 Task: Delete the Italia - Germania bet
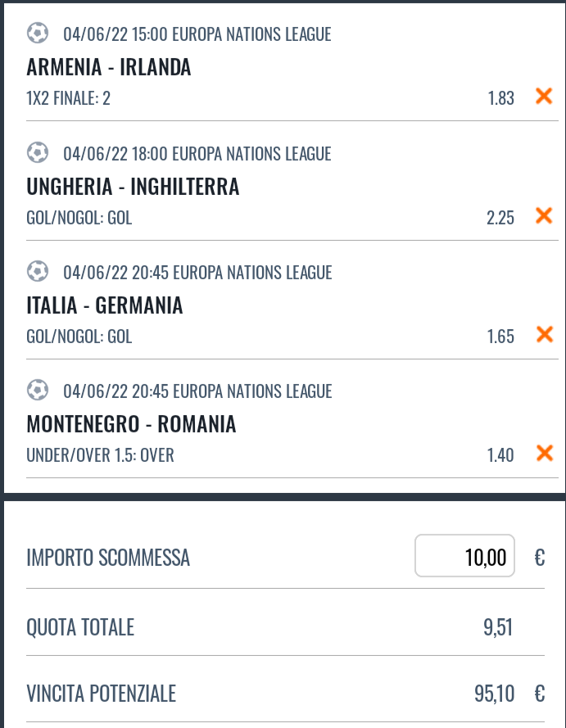coord(544,335)
